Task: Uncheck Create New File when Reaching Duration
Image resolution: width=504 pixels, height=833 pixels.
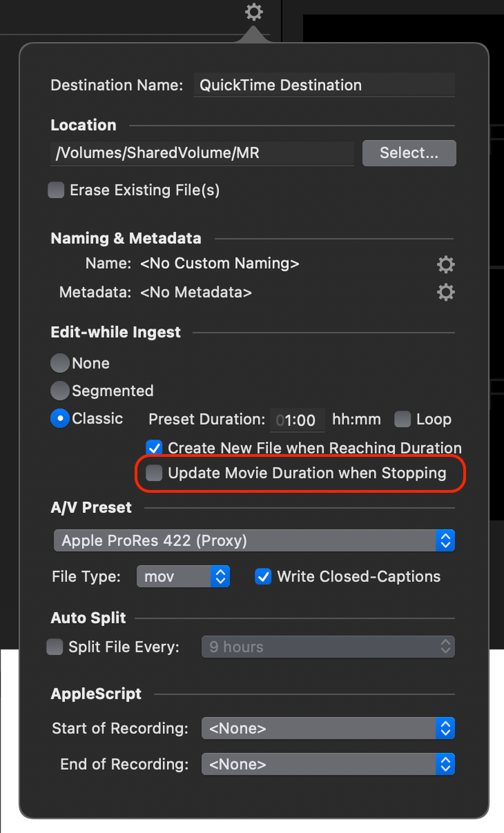Action: 154,448
